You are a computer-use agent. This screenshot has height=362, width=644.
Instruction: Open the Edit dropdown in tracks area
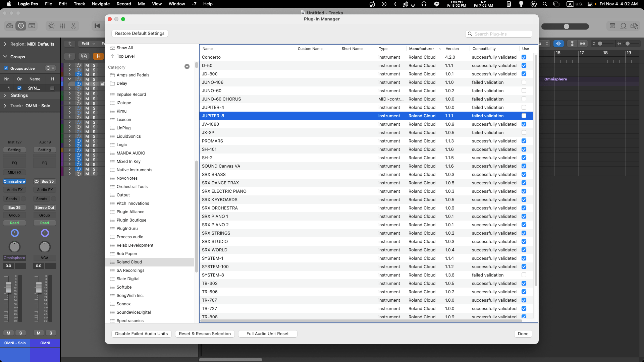[x=88, y=44]
